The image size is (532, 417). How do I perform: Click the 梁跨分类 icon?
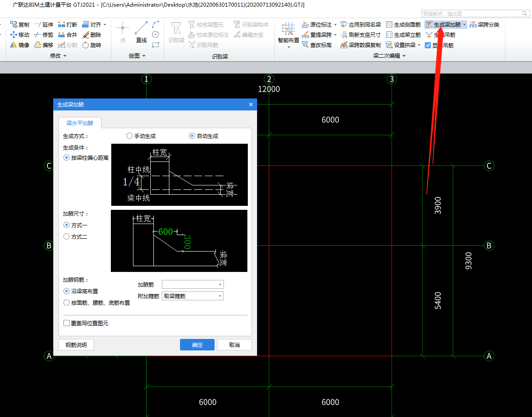click(473, 24)
